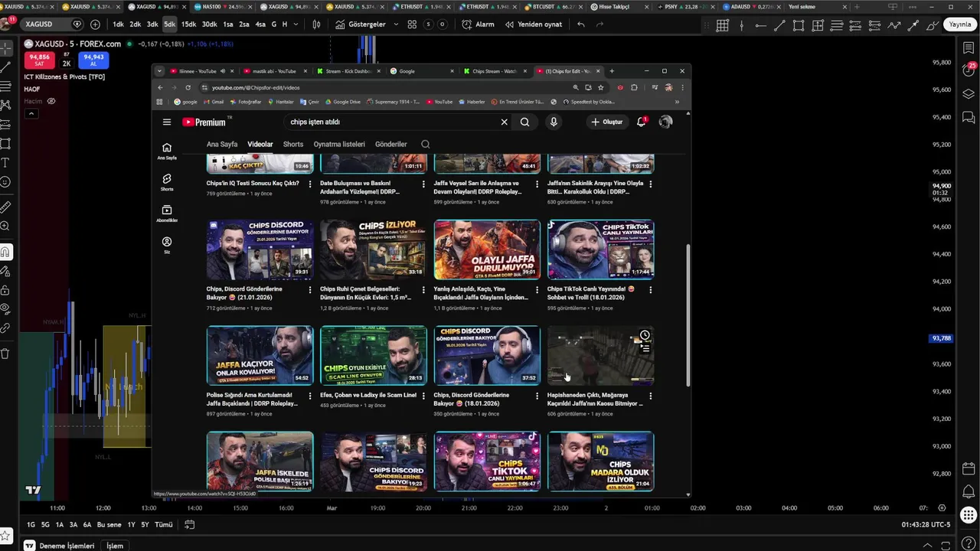Click the blue AL buy price button
The height and width of the screenshot is (551, 980).
pyautogui.click(x=93, y=60)
